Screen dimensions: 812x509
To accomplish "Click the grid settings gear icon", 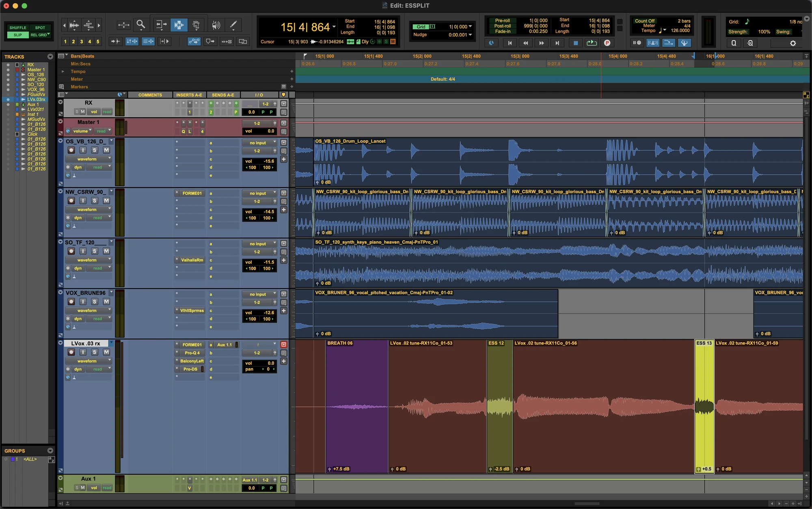I will (x=793, y=43).
